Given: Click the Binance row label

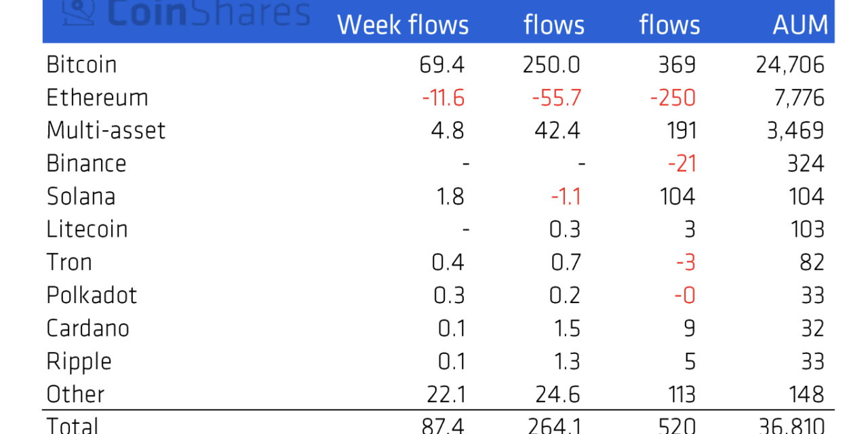Looking at the screenshot, I should coord(86,163).
